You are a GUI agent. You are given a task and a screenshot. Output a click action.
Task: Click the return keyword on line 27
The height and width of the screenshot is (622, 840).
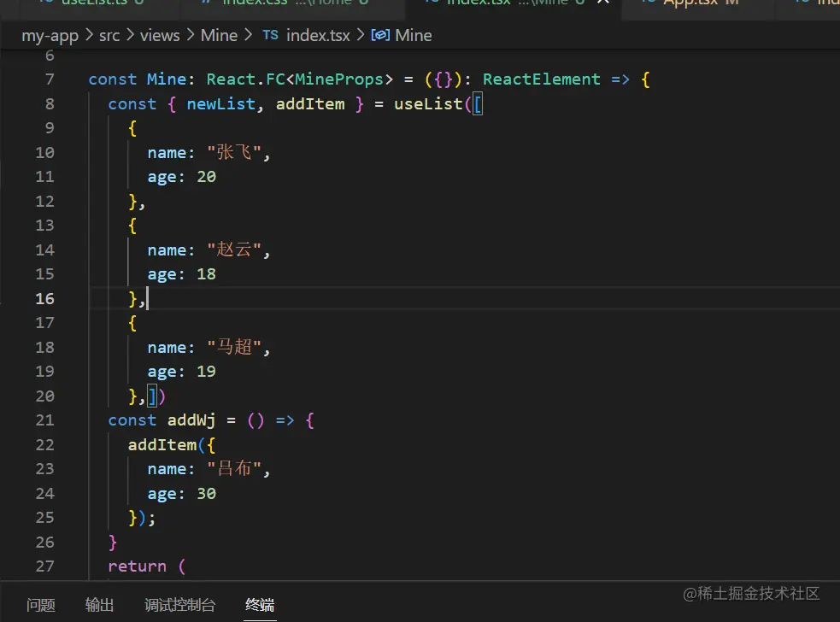click(137, 566)
